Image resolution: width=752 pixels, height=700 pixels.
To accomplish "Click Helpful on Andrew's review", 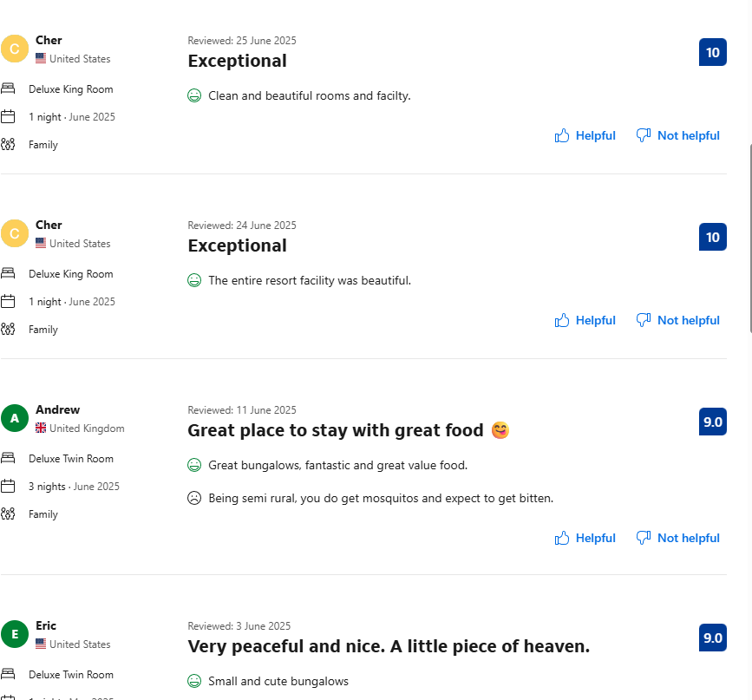I will (x=585, y=538).
